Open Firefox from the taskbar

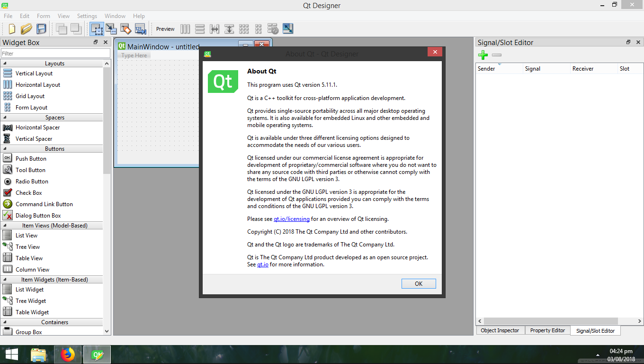[68, 355]
